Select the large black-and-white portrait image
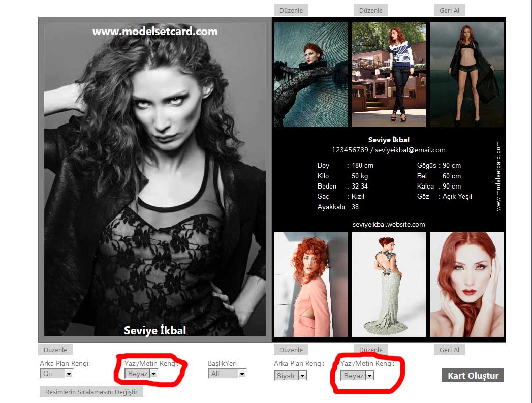This screenshot has width=532, height=403. pos(155,178)
